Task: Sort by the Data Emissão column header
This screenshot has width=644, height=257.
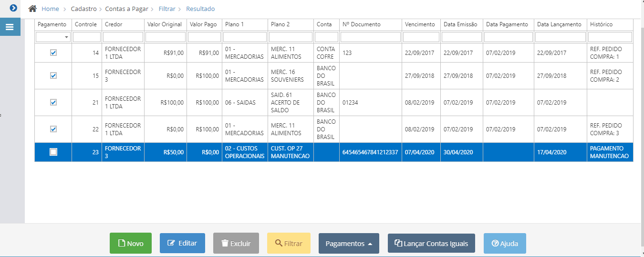Action: point(462,24)
